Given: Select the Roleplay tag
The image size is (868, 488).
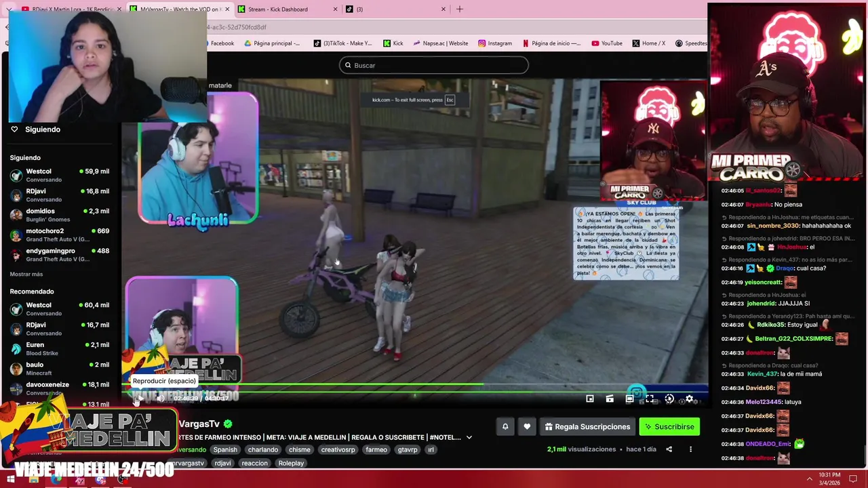Looking at the screenshot, I should point(291,463).
